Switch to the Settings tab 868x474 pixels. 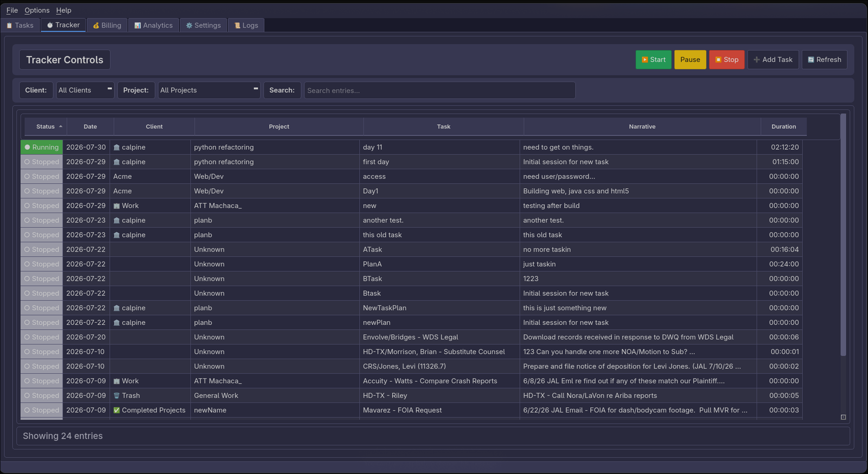(203, 25)
